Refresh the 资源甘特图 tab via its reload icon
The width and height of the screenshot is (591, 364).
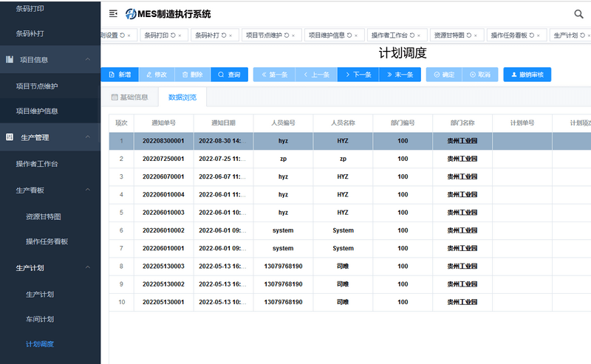coord(469,35)
